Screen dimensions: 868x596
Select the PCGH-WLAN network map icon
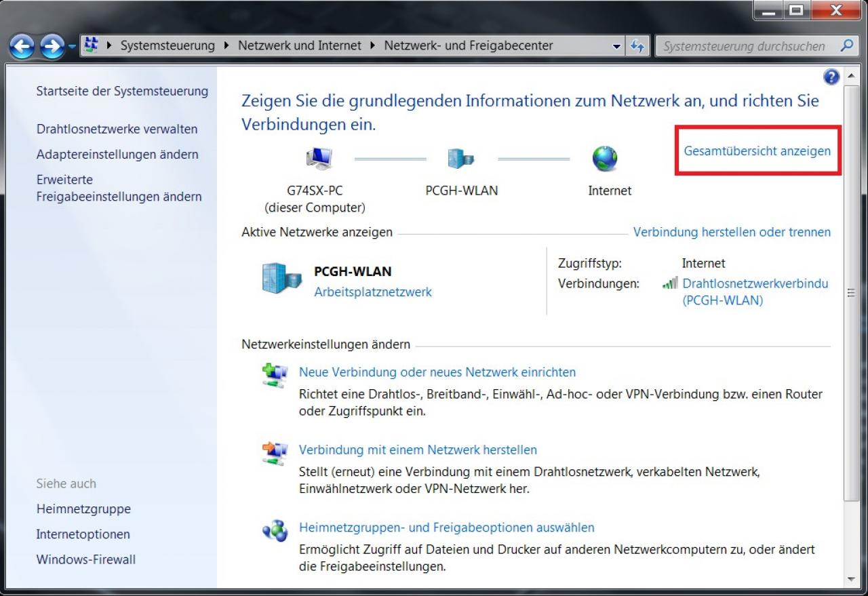coord(461,159)
